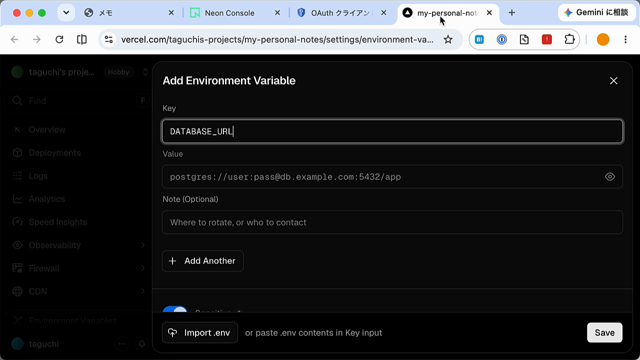Image resolution: width=640 pixels, height=360 pixels.
Task: Close the Neon Console tab
Action: coord(277,13)
